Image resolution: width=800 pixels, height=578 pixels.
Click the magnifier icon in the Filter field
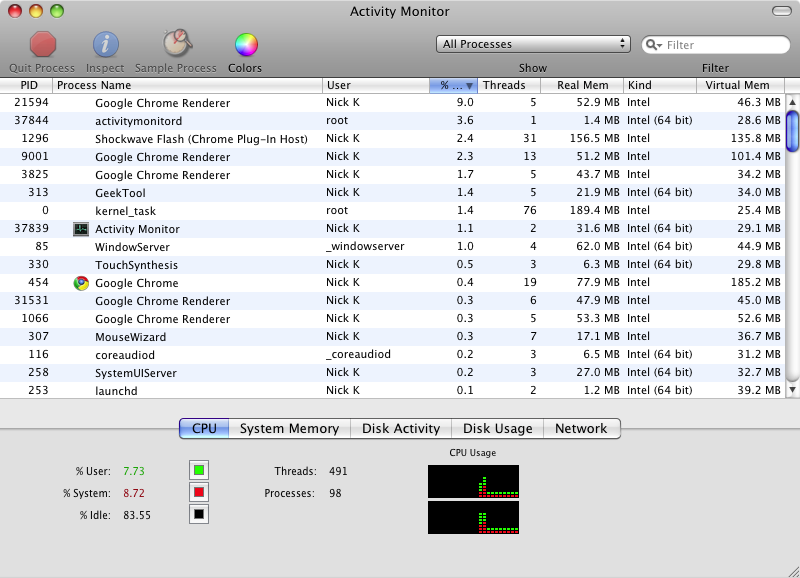[653, 45]
